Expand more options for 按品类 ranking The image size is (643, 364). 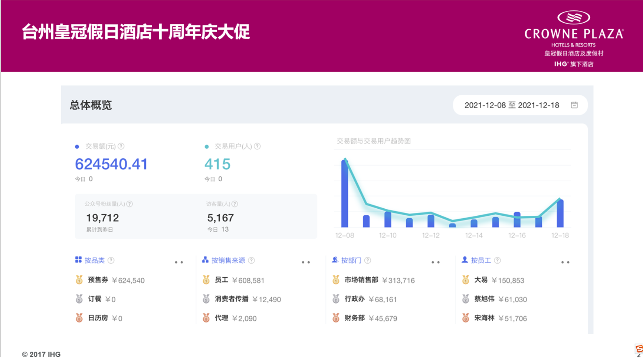coord(179,262)
